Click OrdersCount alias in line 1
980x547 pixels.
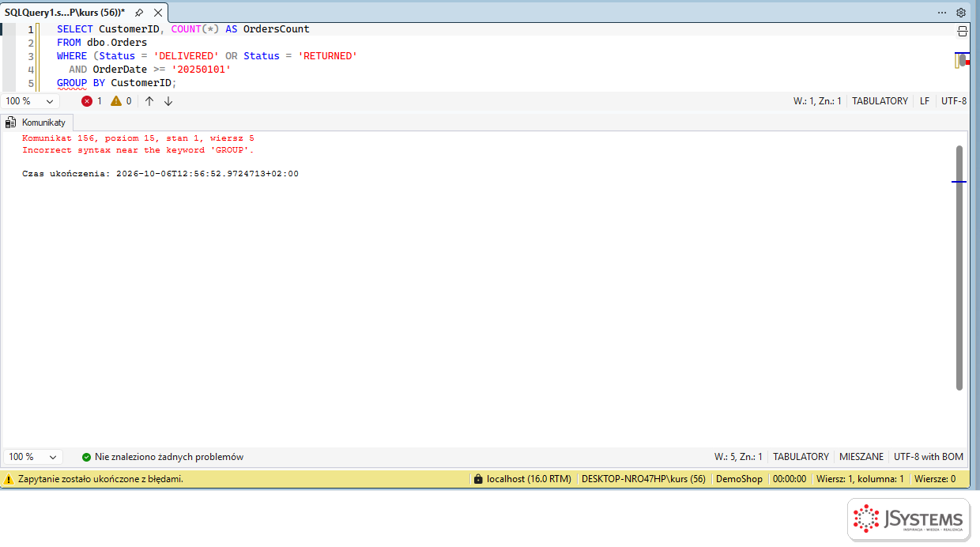[277, 29]
